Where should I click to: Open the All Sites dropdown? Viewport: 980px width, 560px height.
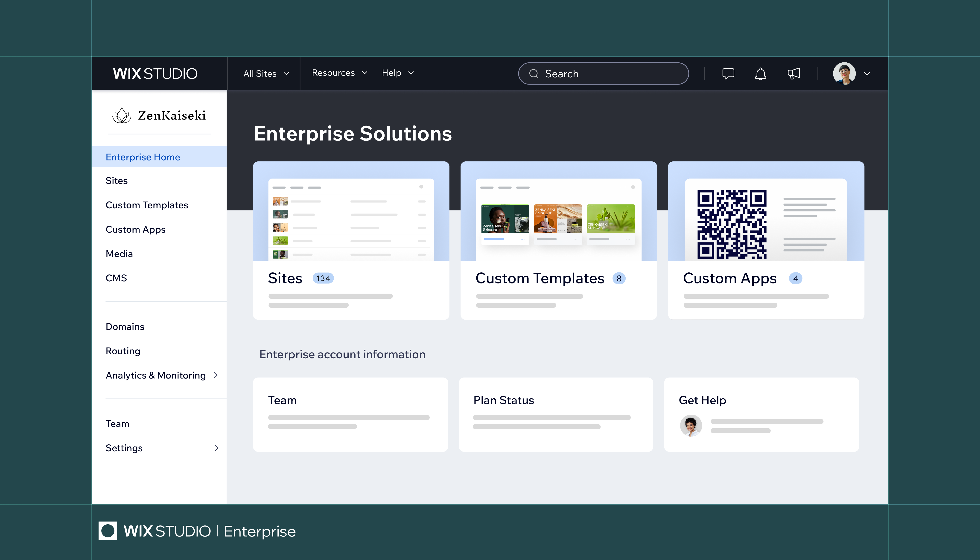coord(266,73)
